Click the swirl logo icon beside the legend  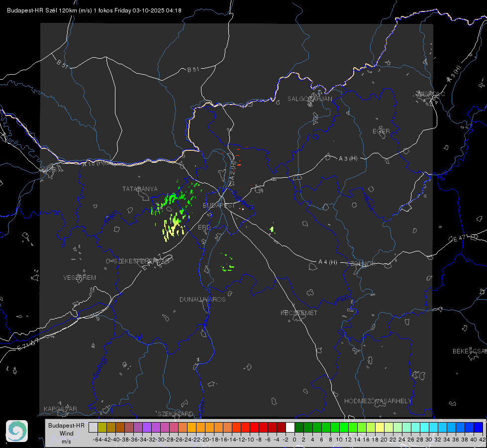(17, 431)
